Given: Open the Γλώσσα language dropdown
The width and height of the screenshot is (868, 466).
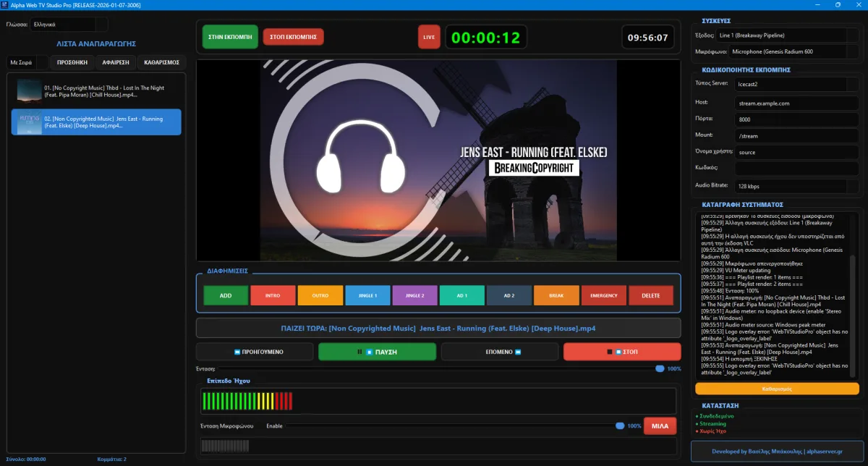Looking at the screenshot, I should [x=69, y=25].
